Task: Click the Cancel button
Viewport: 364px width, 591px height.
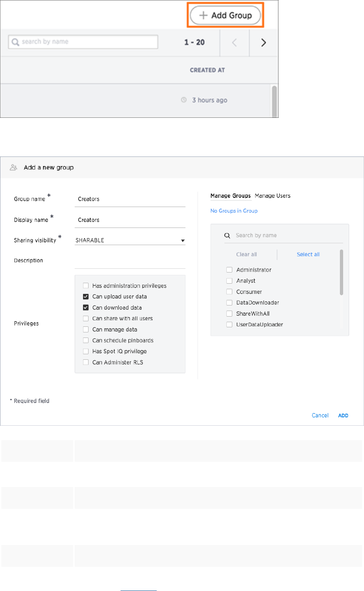Action: pyautogui.click(x=320, y=416)
